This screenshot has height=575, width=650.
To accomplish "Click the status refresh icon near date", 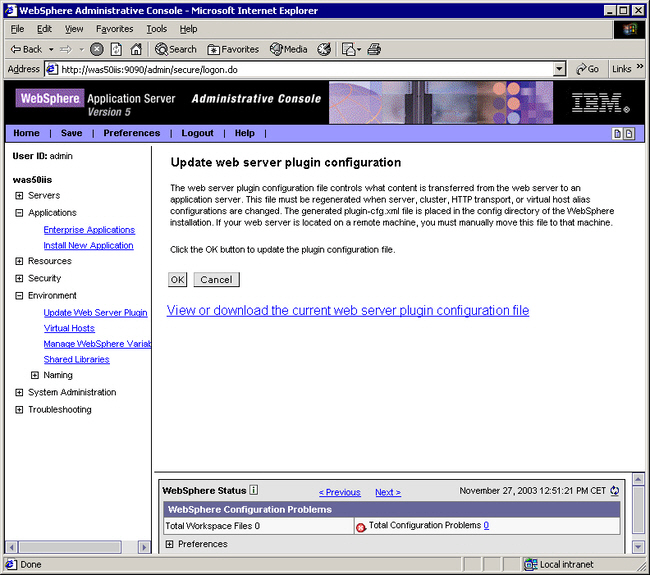I will (x=614, y=491).
